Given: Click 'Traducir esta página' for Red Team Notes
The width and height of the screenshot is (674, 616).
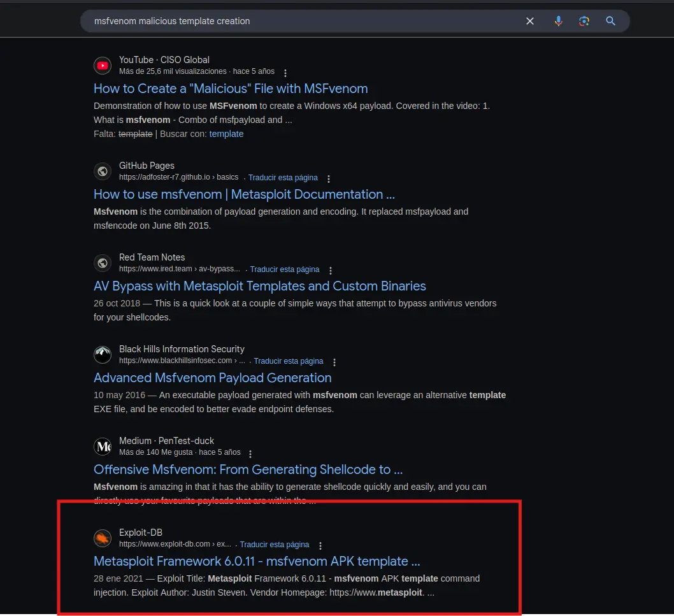Looking at the screenshot, I should [x=285, y=269].
